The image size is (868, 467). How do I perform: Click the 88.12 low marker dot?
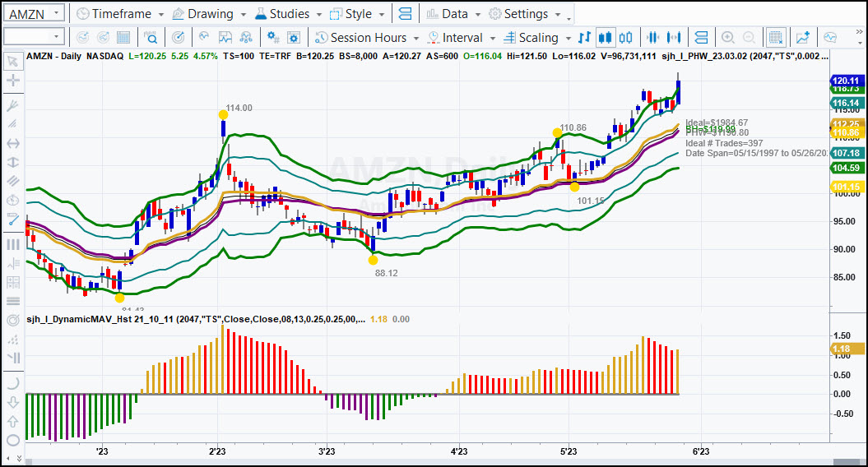coord(373,260)
